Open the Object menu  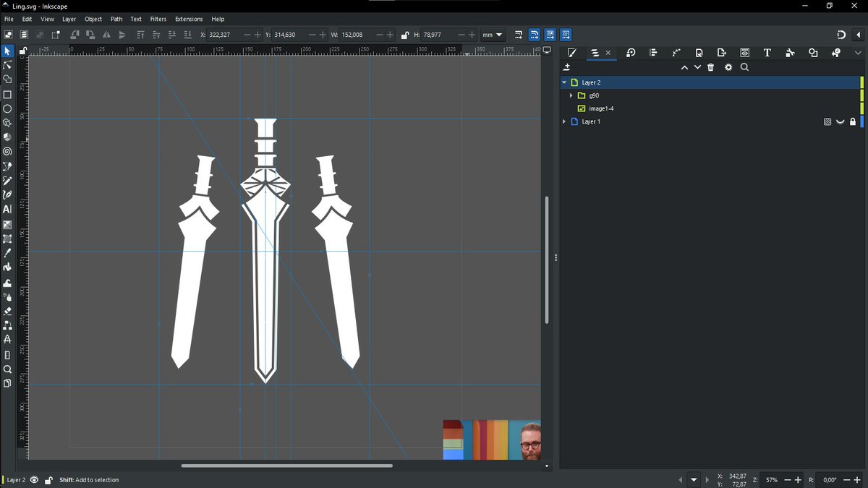[93, 19]
